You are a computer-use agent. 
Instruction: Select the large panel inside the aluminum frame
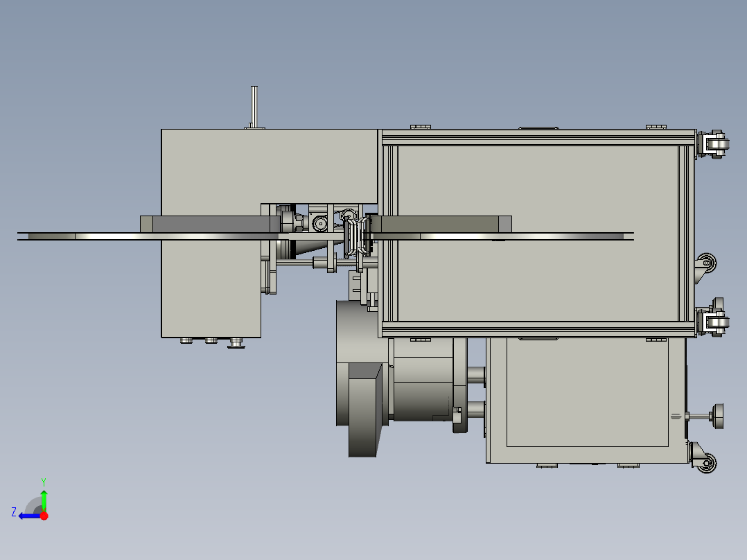pyautogui.click(x=538, y=234)
